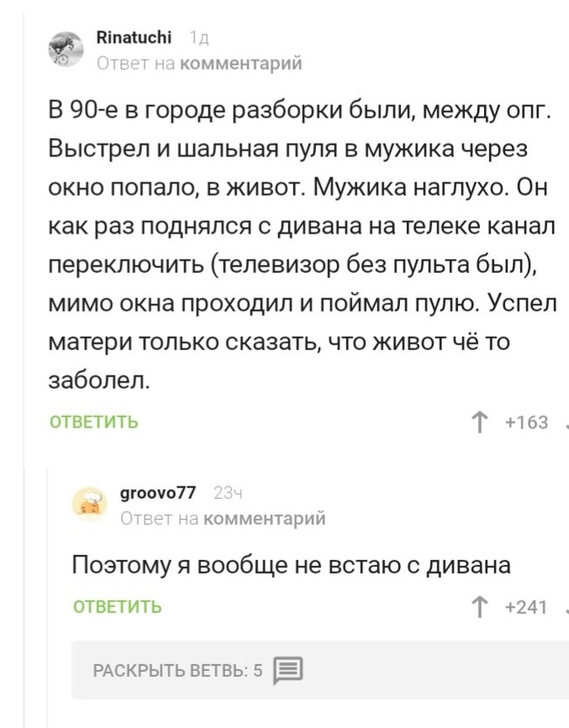Click the +241 rating counter

pos(526,607)
